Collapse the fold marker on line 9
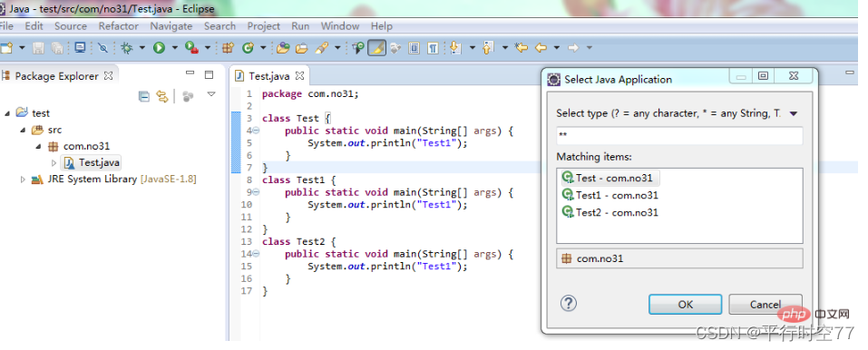 pyautogui.click(x=256, y=192)
